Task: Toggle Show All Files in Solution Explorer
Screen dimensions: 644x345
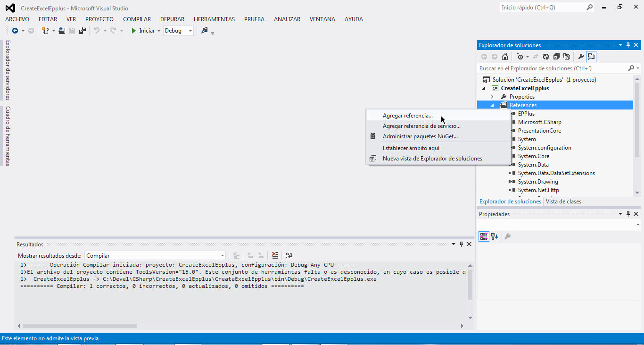Action: coord(567,57)
